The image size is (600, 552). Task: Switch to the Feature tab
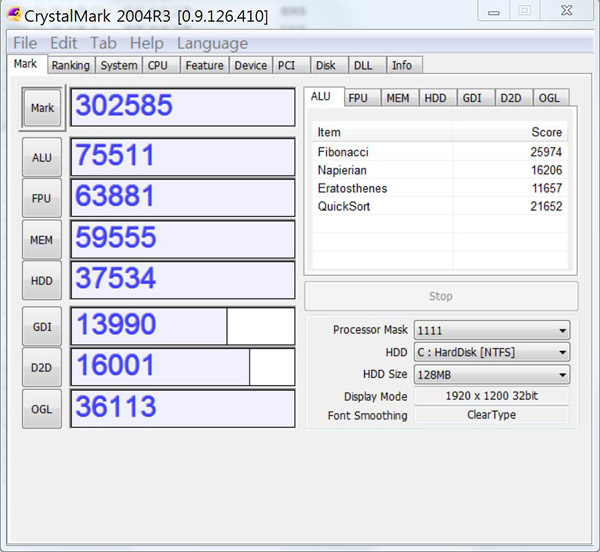click(x=204, y=65)
